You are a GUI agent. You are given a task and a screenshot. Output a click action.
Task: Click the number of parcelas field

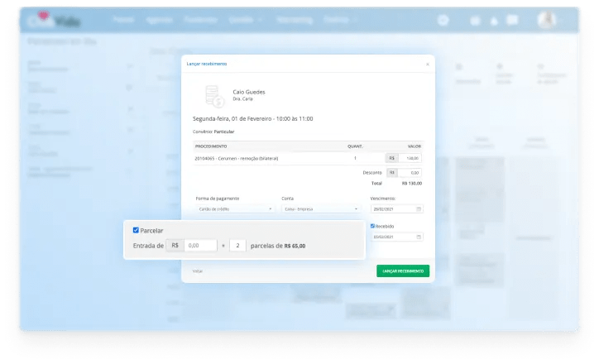click(237, 246)
